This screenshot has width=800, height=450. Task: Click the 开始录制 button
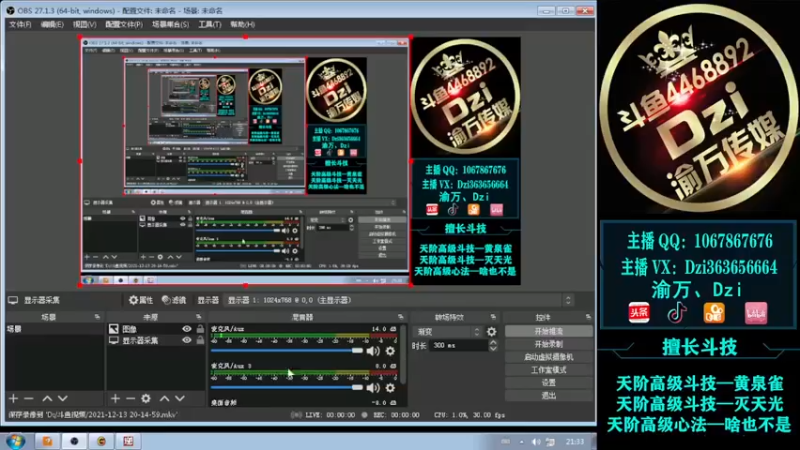click(549, 344)
